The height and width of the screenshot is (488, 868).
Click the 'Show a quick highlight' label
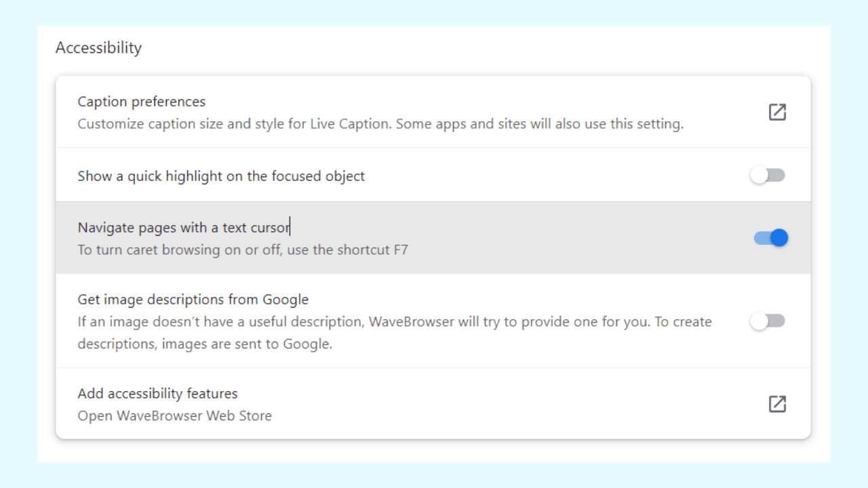point(221,176)
